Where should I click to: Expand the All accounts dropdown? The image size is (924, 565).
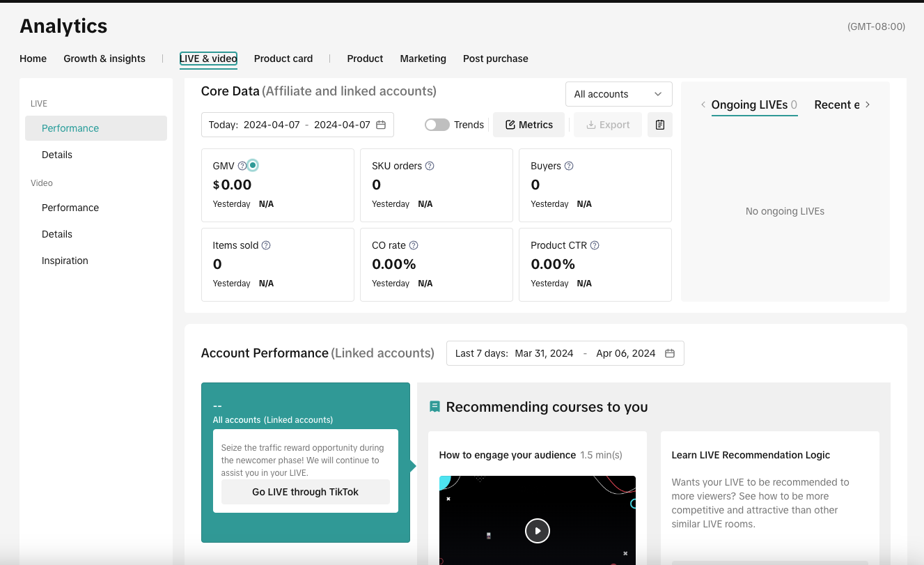618,94
